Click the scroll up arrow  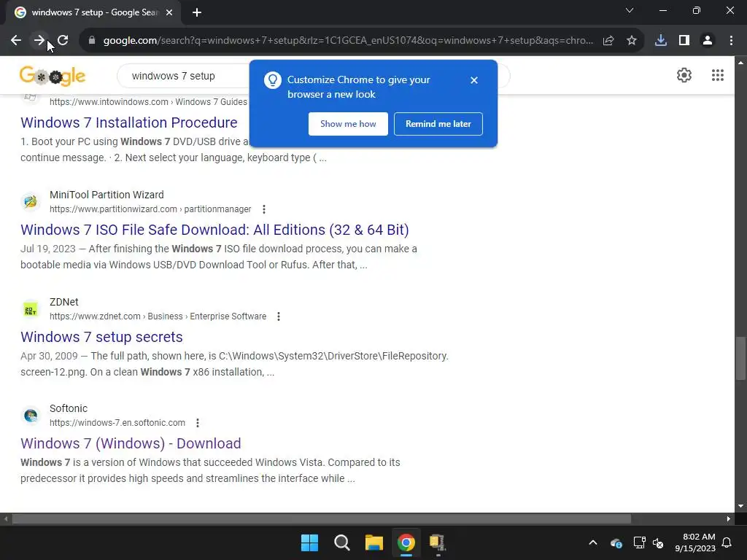click(x=740, y=63)
